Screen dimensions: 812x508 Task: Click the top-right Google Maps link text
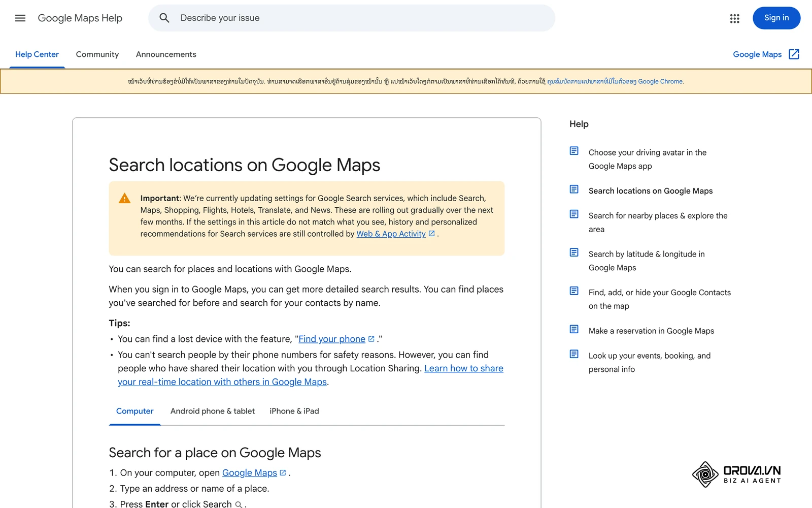click(x=757, y=54)
